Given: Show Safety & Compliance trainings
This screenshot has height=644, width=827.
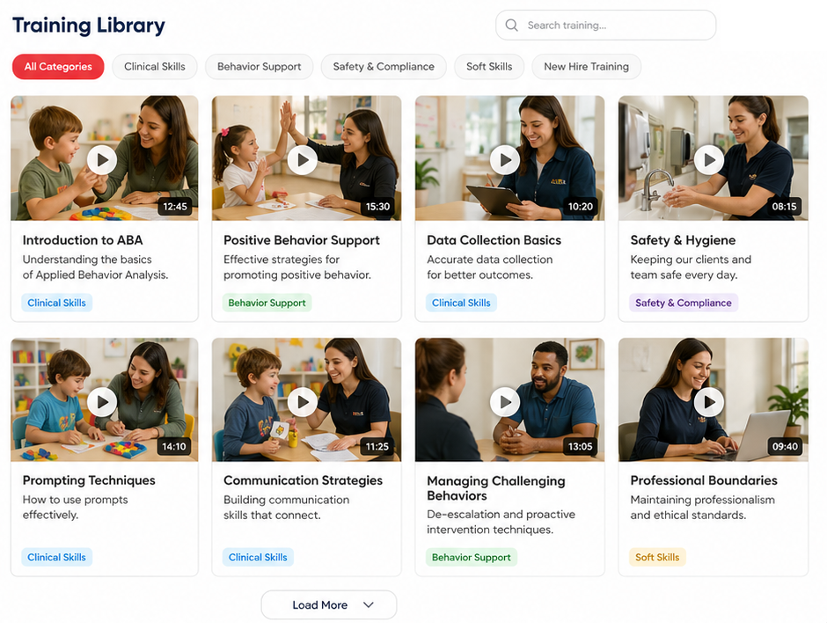Looking at the screenshot, I should tap(384, 67).
